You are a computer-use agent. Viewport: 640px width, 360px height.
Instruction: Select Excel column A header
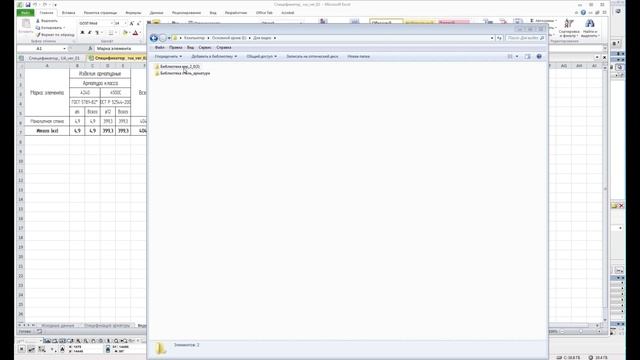(x=47, y=66)
